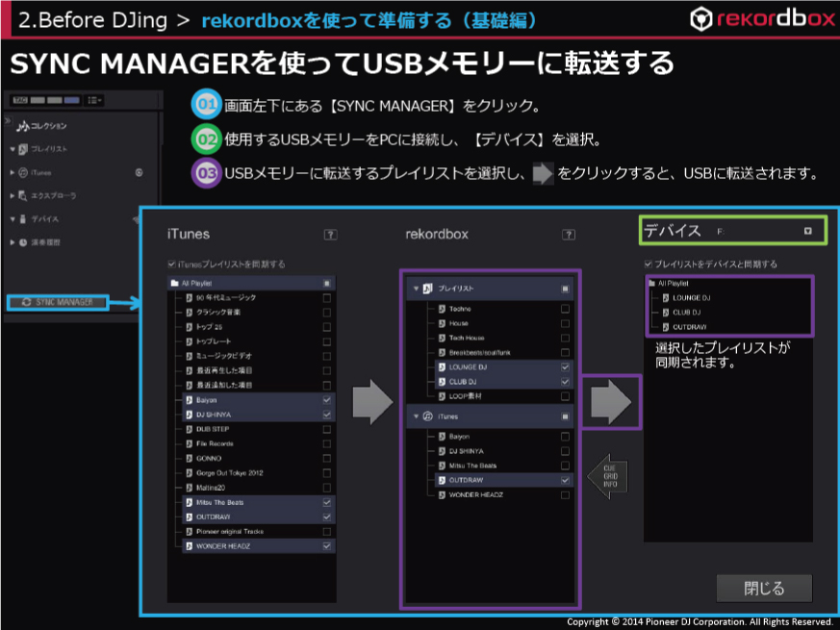Screen dimensions: 840x630
Task: Click the iTunes refresh icon in sidebar
Action: [140, 172]
